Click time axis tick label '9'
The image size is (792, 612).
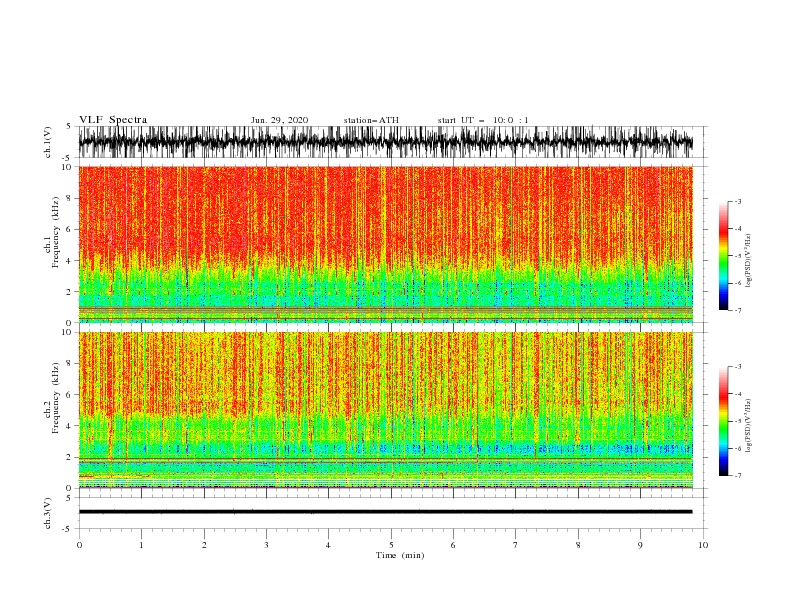[640, 545]
